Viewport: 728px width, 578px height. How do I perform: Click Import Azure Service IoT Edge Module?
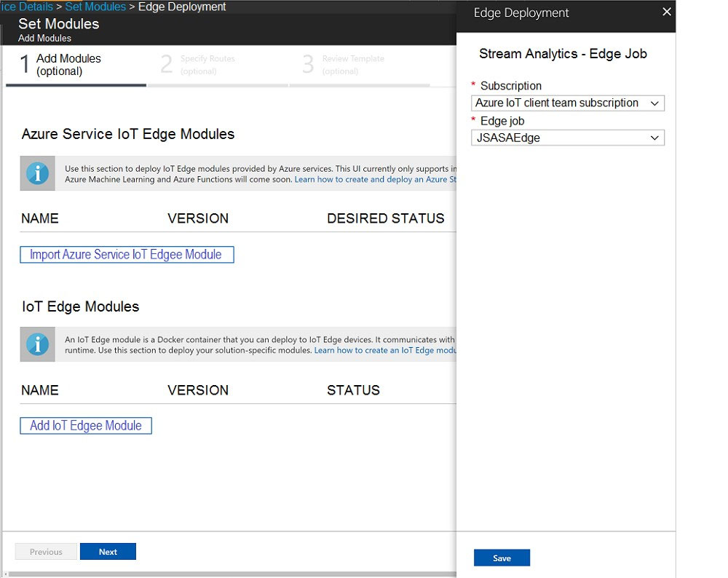pos(127,254)
